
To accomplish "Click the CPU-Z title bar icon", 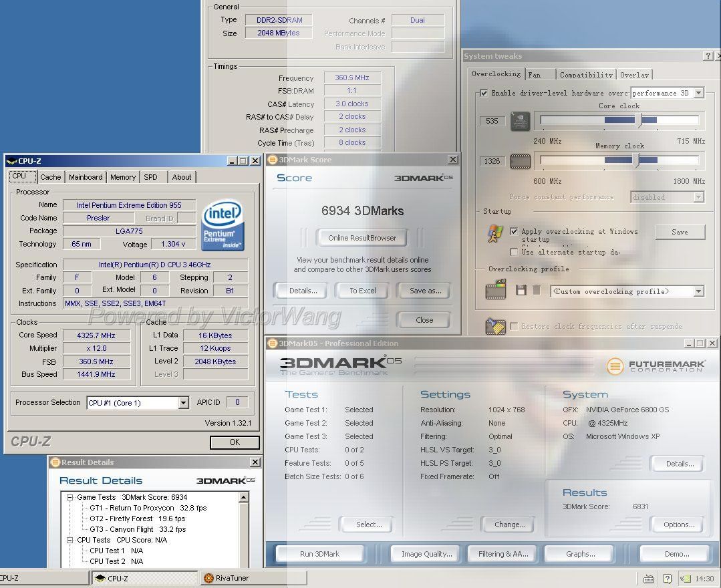I will point(11,161).
